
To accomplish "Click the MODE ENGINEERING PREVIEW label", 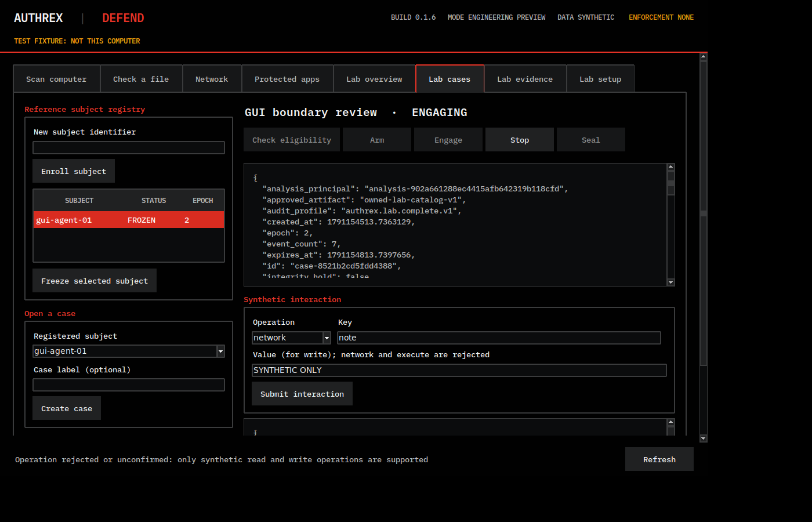I will pyautogui.click(x=496, y=17).
